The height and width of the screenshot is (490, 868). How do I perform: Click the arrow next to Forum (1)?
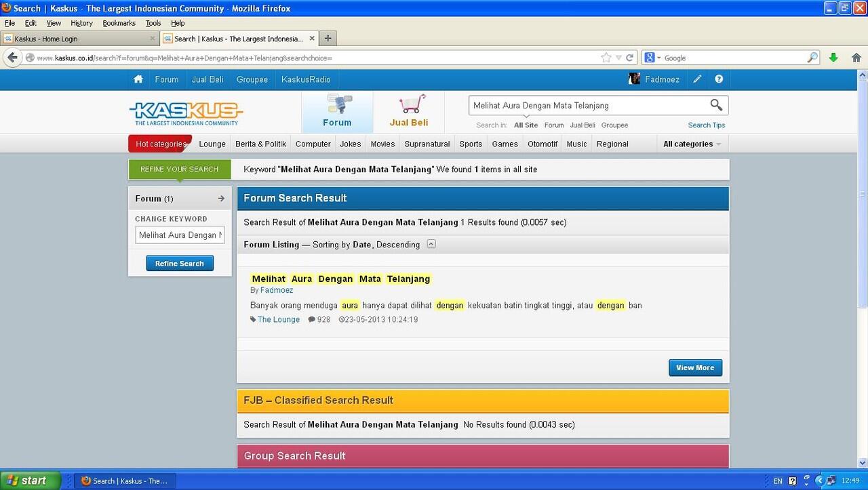pos(221,199)
